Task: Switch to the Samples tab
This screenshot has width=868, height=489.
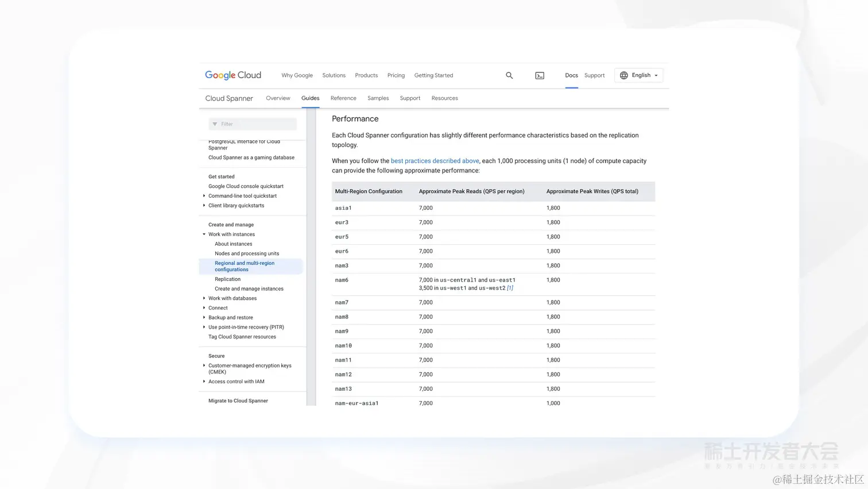Action: click(x=378, y=98)
